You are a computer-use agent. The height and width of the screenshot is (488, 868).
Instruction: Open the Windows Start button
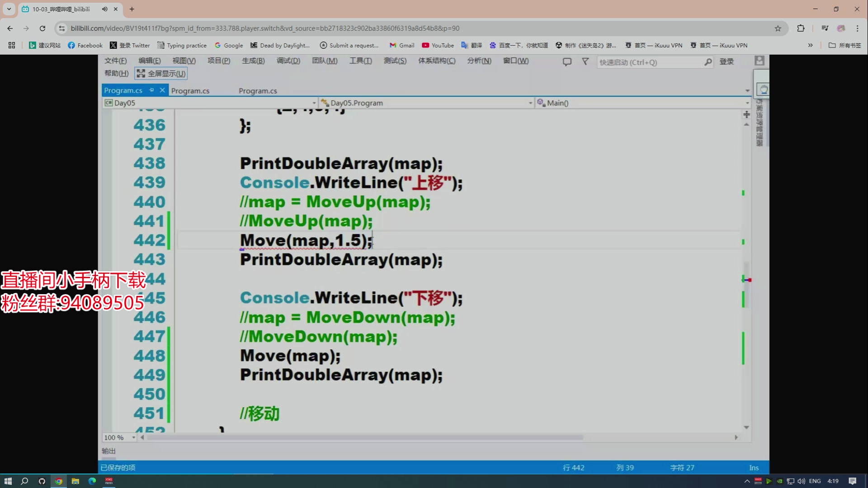tap(8, 481)
